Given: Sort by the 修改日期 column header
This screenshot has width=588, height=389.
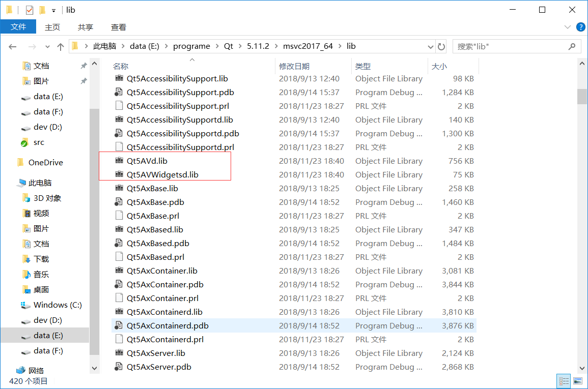Looking at the screenshot, I should 294,66.
